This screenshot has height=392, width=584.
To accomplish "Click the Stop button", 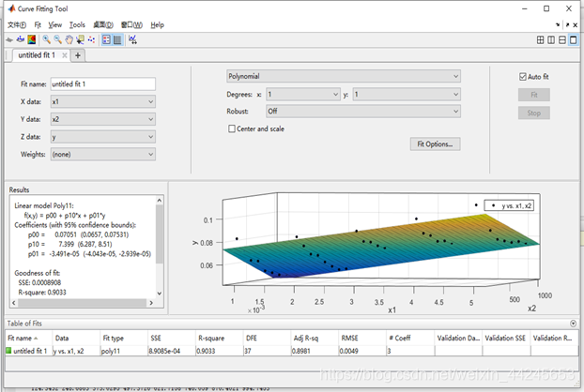I will coord(533,113).
